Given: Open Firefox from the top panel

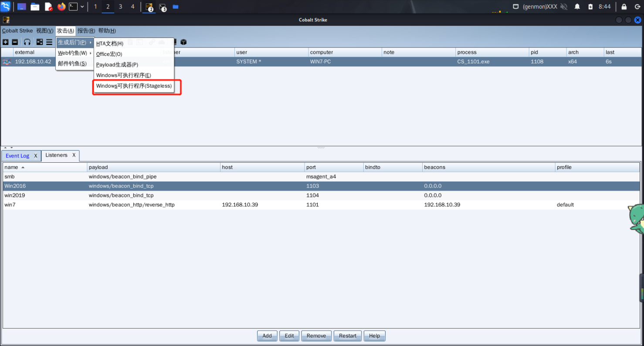Looking at the screenshot, I should (61, 7).
